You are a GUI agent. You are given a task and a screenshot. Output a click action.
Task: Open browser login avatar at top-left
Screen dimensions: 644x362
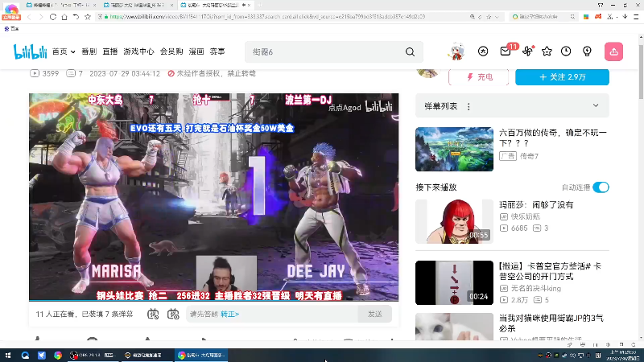click(x=11, y=11)
